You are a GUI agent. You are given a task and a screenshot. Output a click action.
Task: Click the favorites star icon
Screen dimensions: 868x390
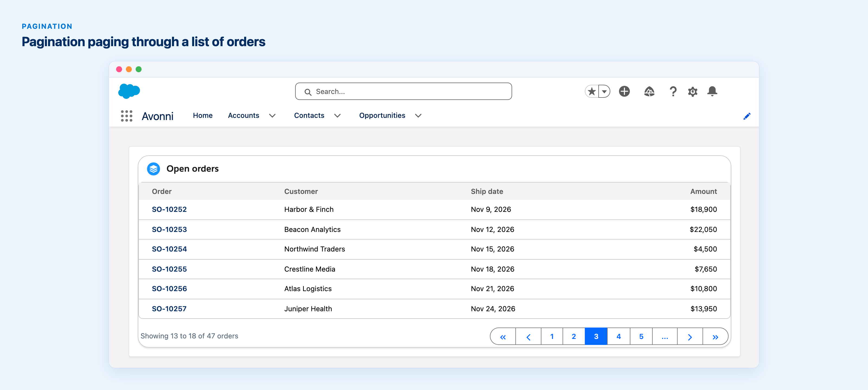click(x=592, y=92)
